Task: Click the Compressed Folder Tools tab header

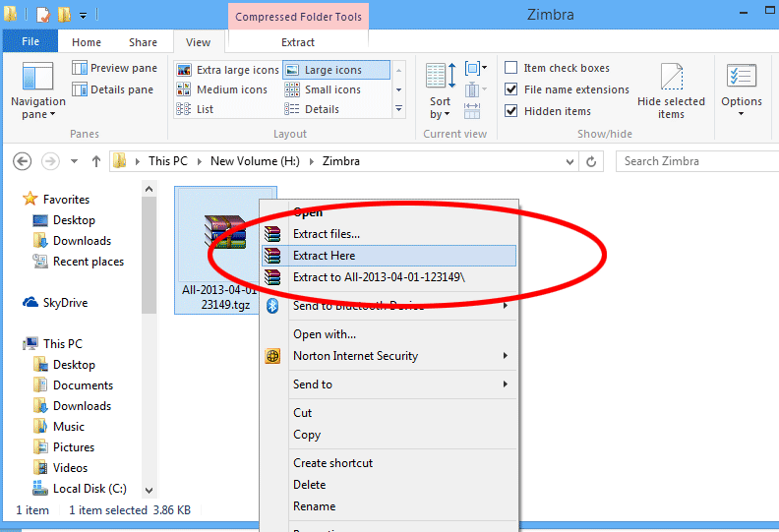Action: [x=298, y=17]
